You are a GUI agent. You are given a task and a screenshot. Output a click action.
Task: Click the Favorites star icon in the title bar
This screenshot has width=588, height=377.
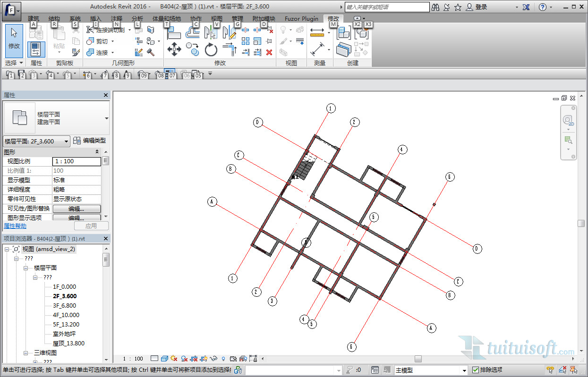pyautogui.click(x=458, y=7)
